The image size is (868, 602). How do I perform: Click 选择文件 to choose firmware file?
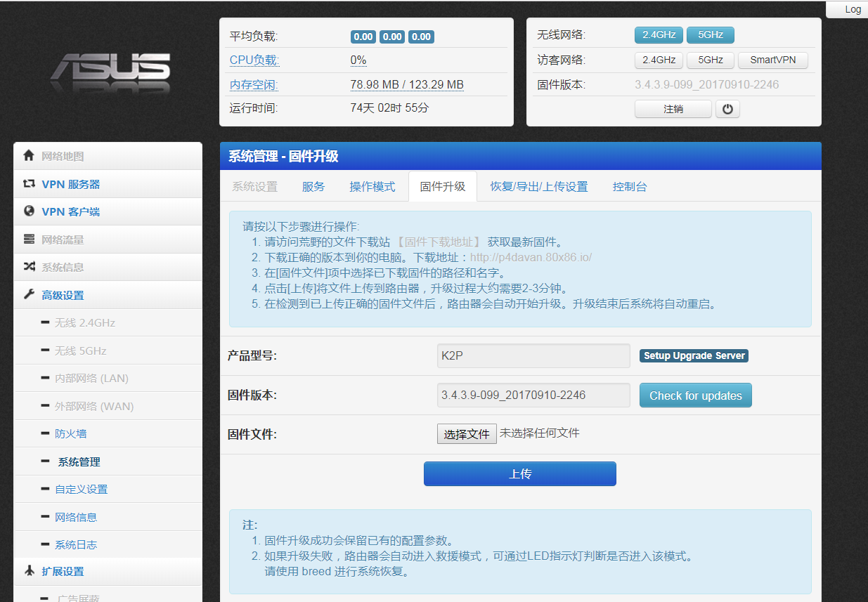tap(467, 434)
